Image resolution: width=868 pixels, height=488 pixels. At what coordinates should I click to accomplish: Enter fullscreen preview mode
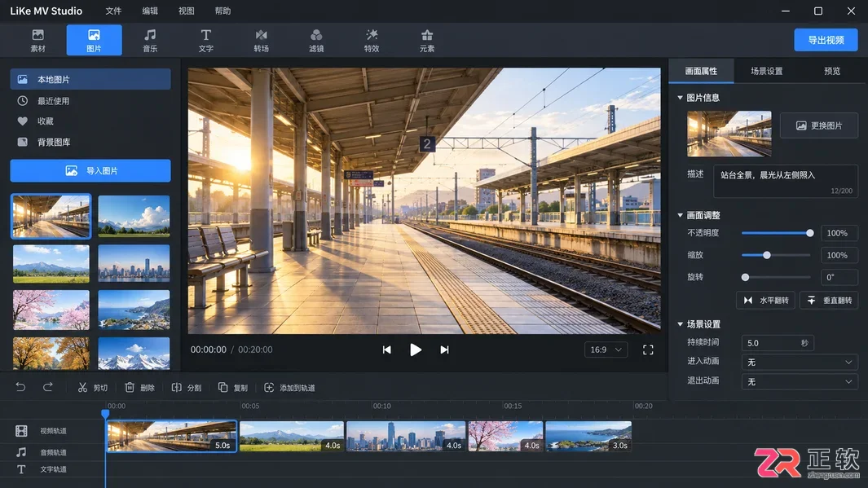pyautogui.click(x=648, y=350)
